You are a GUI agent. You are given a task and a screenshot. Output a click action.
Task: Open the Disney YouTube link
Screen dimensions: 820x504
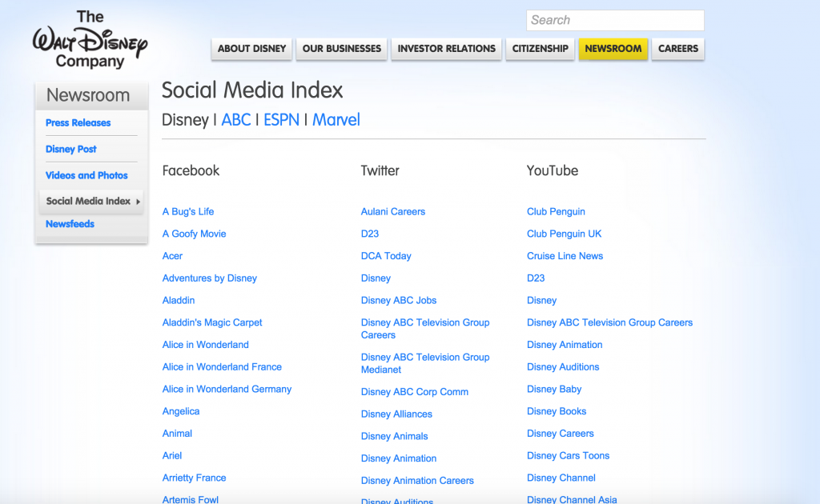(x=541, y=300)
